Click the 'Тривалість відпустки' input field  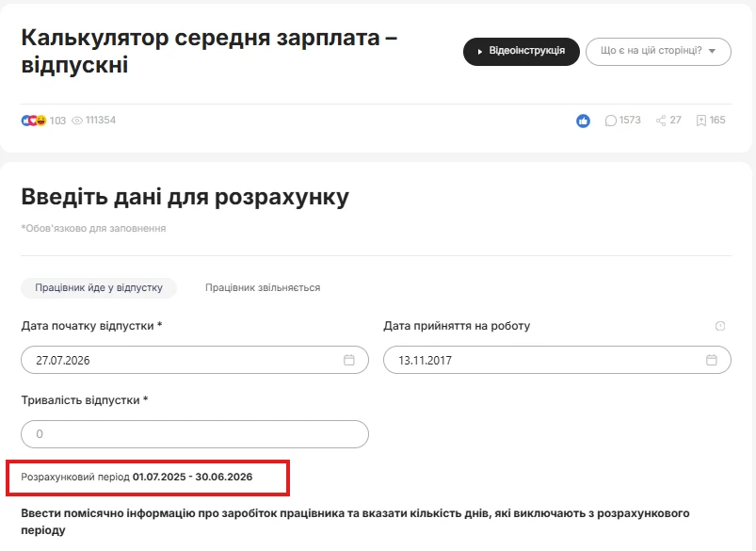click(x=195, y=434)
